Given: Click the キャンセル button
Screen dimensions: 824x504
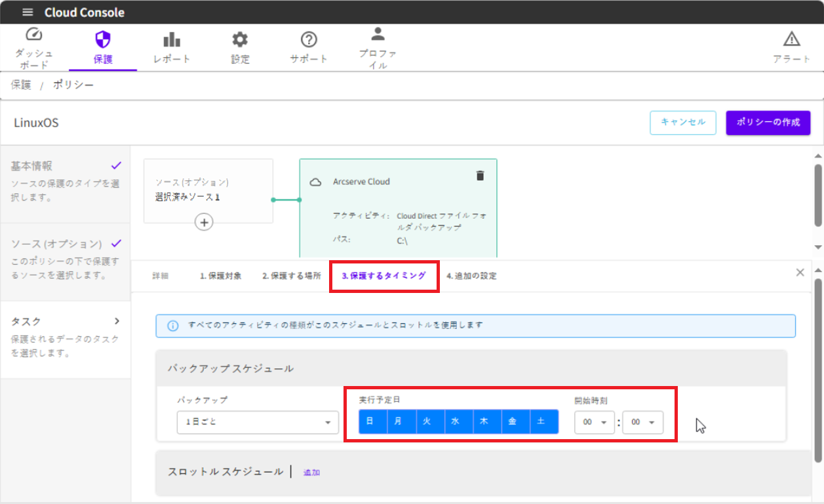Looking at the screenshot, I should coord(682,123).
